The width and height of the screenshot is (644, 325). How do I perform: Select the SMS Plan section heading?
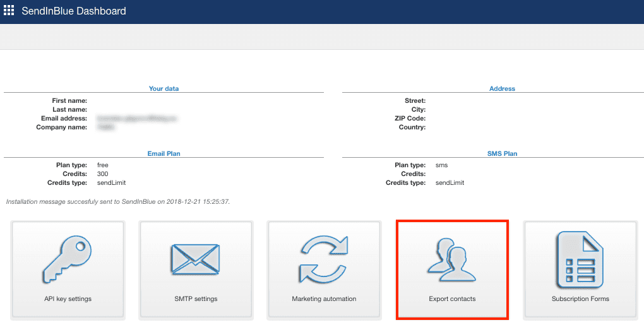coord(503,153)
